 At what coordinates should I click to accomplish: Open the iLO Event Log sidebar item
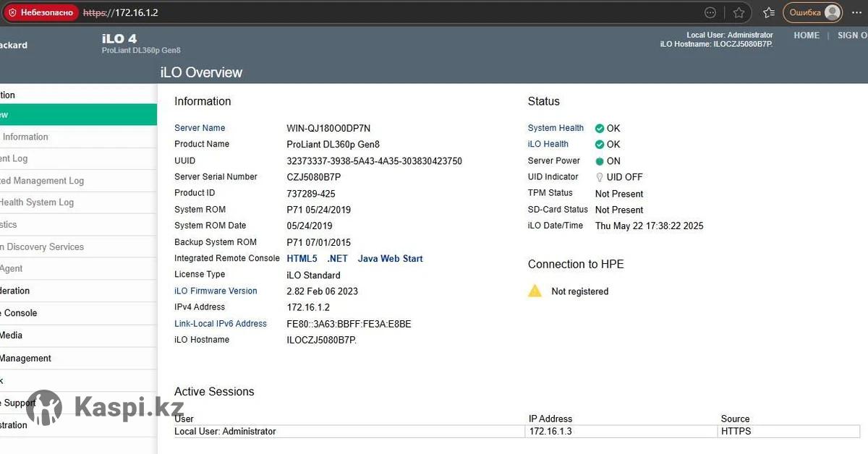click(78, 158)
